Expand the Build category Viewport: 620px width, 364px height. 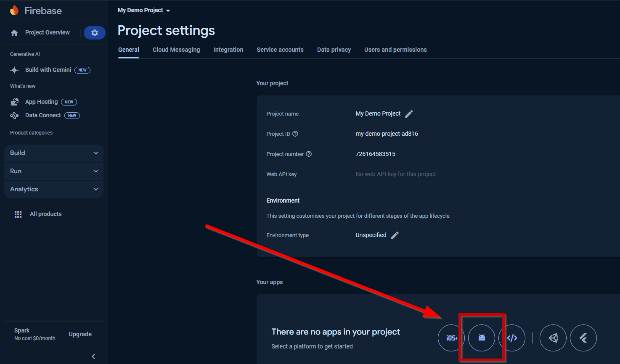click(x=54, y=153)
